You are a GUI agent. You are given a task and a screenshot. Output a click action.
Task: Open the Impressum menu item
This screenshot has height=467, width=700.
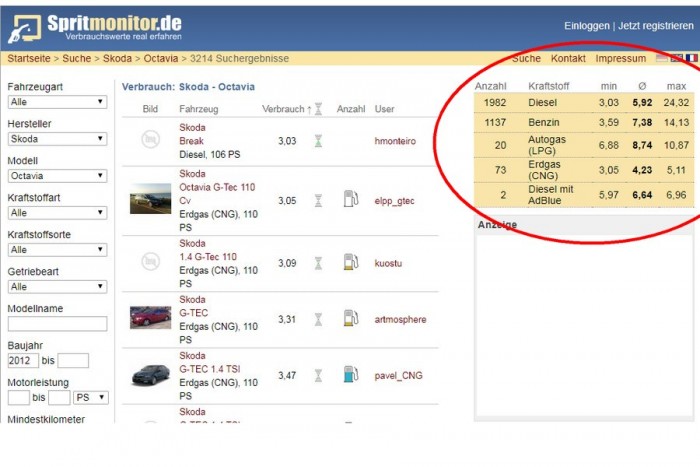(621, 58)
